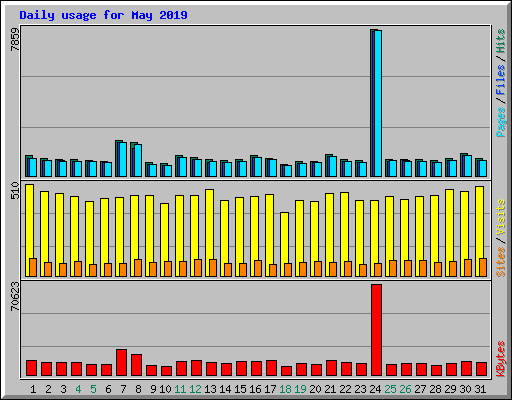
Task: Select the cyan hits bar for day 8
Action: [138, 160]
